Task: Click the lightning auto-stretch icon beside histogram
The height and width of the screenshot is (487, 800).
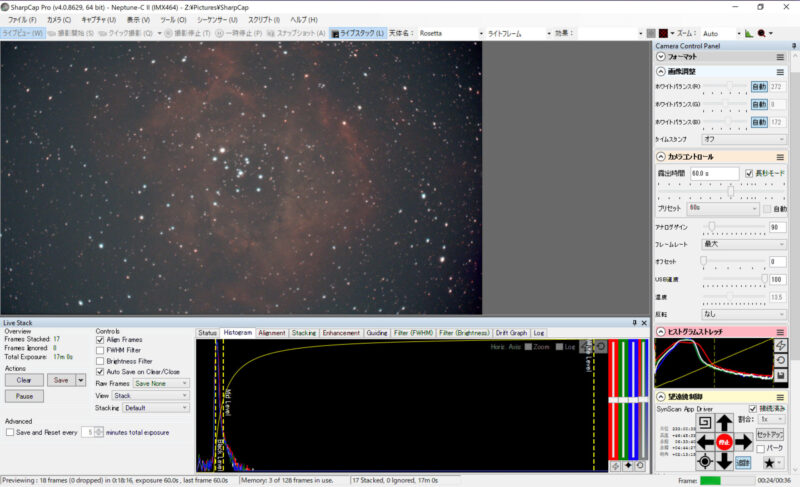Action: click(x=780, y=346)
